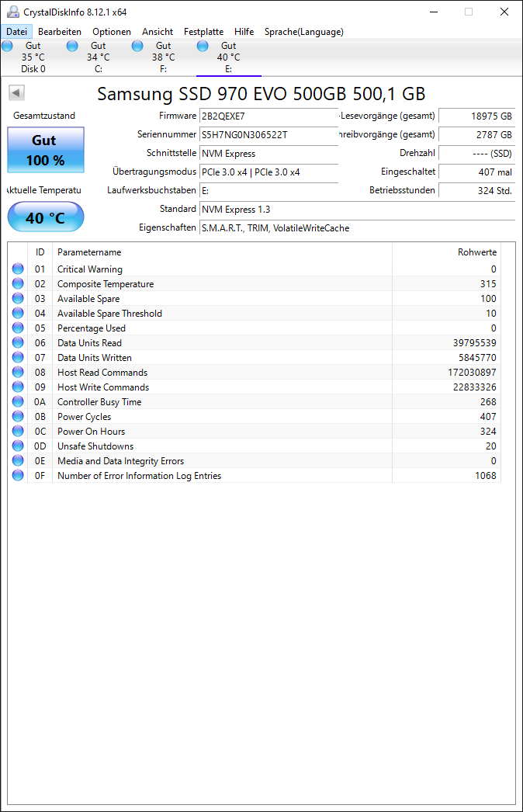Select the Critical Warning parameter name

[90, 269]
